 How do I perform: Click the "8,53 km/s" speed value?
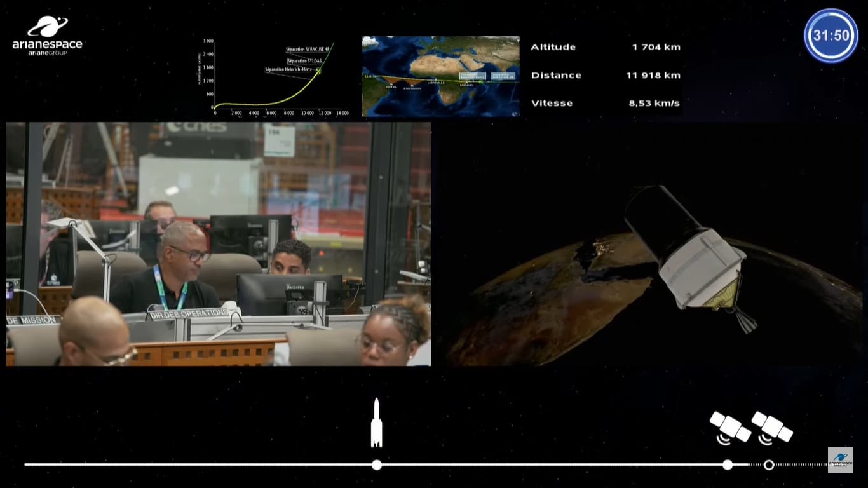click(654, 103)
